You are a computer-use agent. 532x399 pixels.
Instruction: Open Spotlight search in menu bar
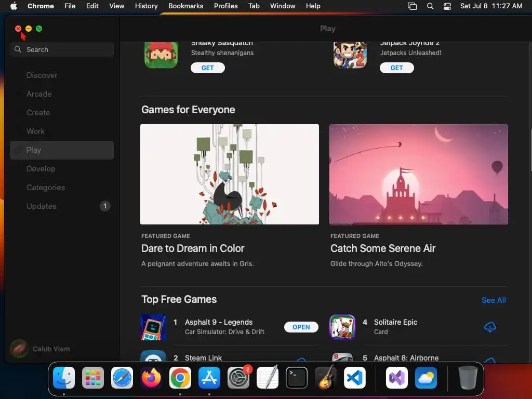point(430,6)
